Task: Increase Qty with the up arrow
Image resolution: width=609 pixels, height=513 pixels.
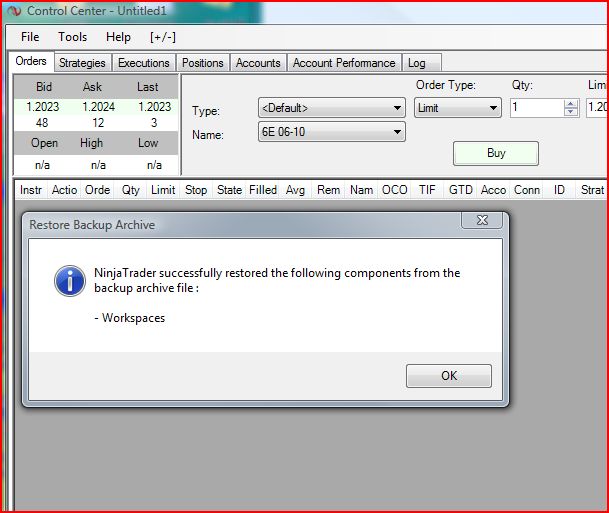Action: 571,104
